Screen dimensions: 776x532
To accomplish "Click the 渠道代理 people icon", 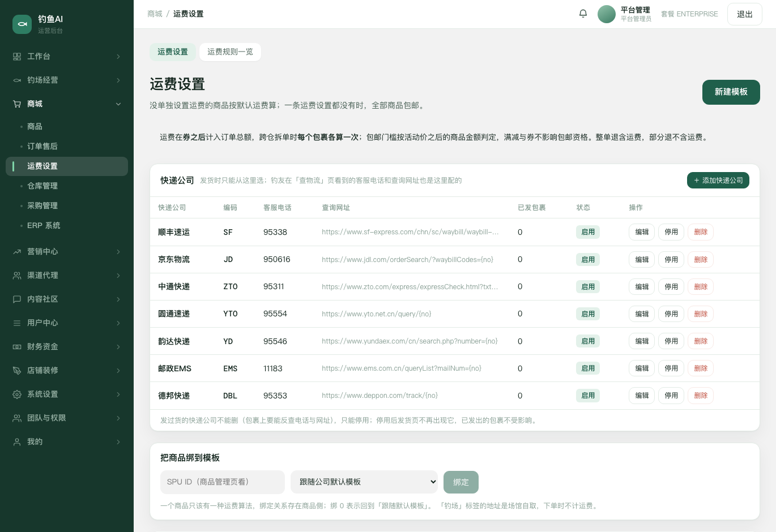I will point(17,276).
